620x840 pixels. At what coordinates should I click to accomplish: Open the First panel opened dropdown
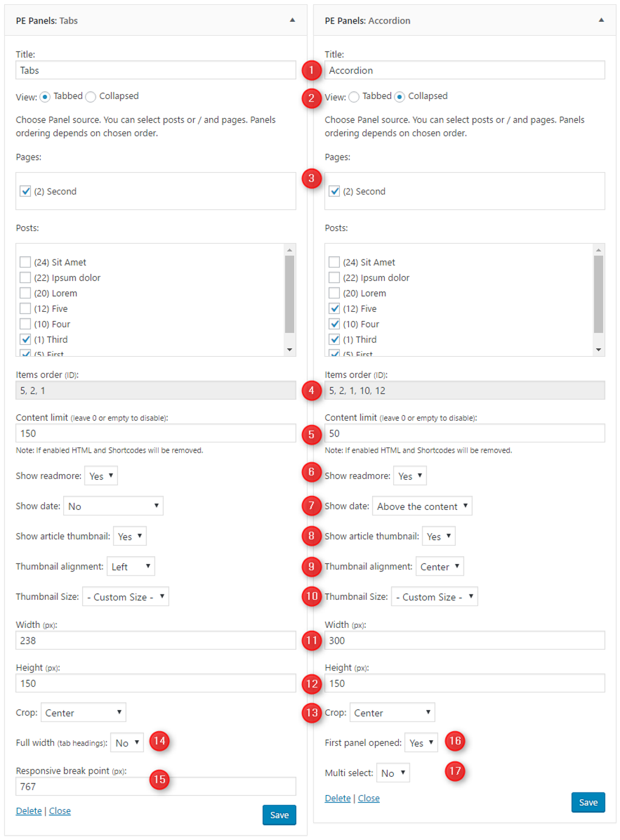click(x=421, y=742)
